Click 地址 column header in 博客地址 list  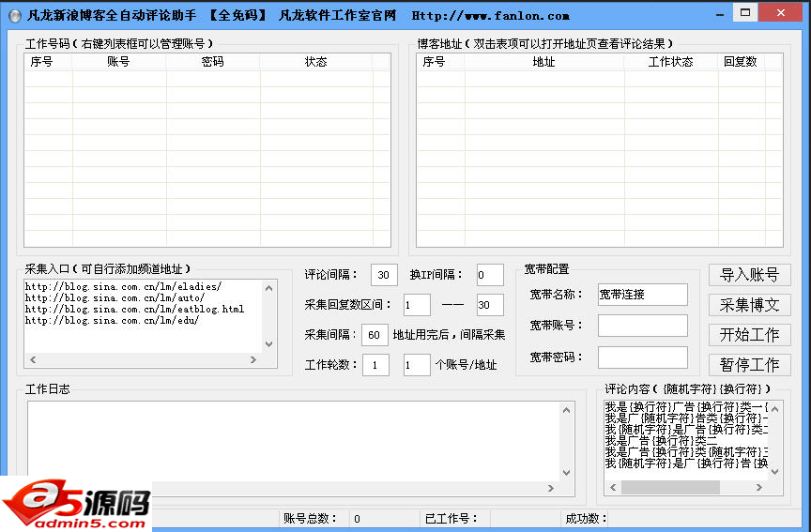[544, 62]
